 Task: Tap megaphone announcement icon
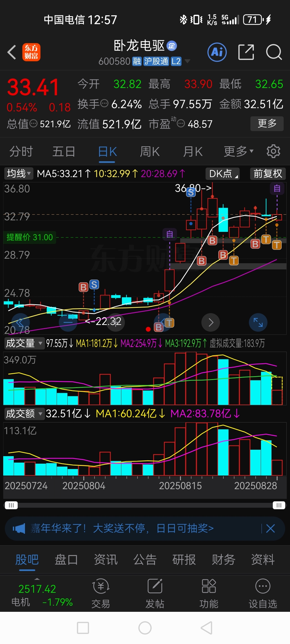(19, 529)
